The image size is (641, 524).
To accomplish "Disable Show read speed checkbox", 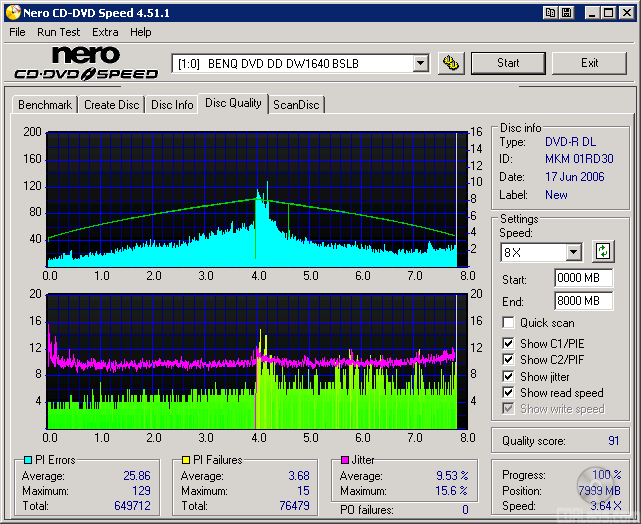I will click(x=509, y=393).
